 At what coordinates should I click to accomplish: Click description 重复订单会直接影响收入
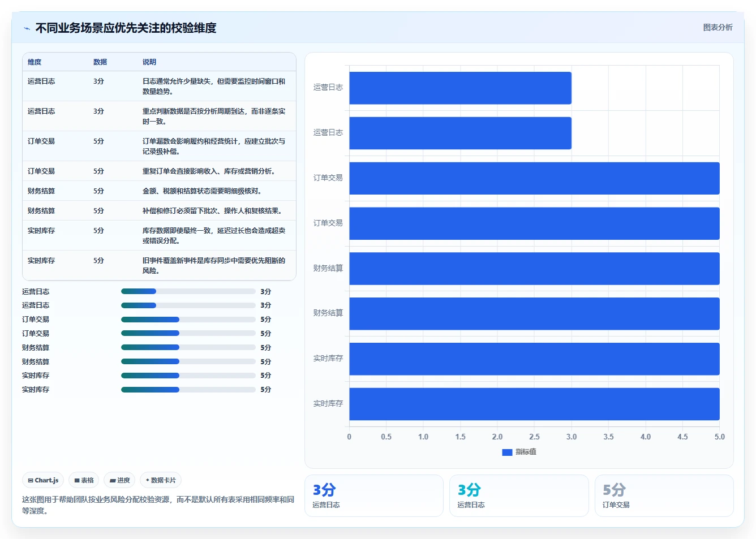coord(210,171)
